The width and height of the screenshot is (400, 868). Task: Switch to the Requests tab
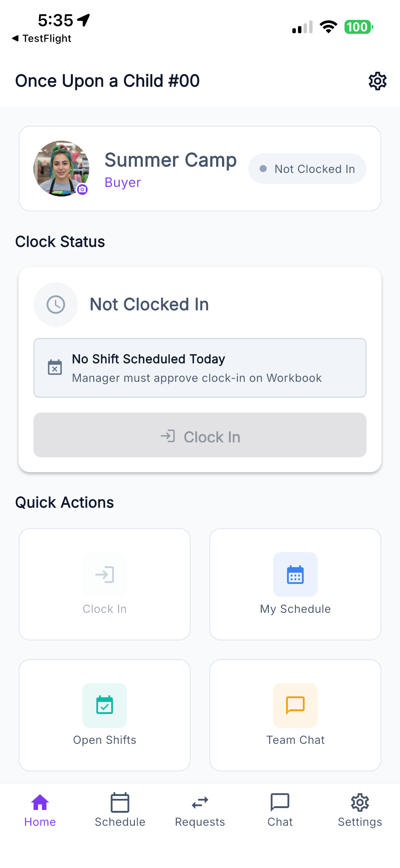tap(200, 810)
